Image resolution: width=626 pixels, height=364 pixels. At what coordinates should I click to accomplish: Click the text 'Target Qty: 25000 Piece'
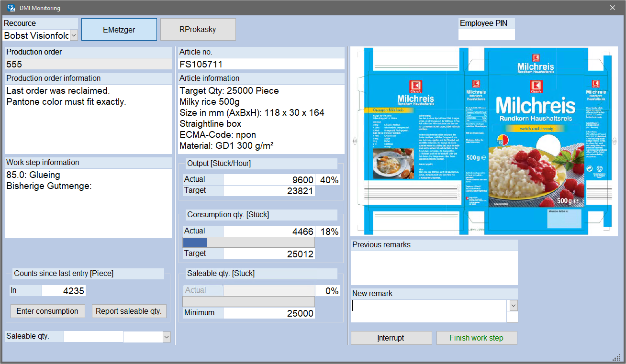pyautogui.click(x=229, y=91)
